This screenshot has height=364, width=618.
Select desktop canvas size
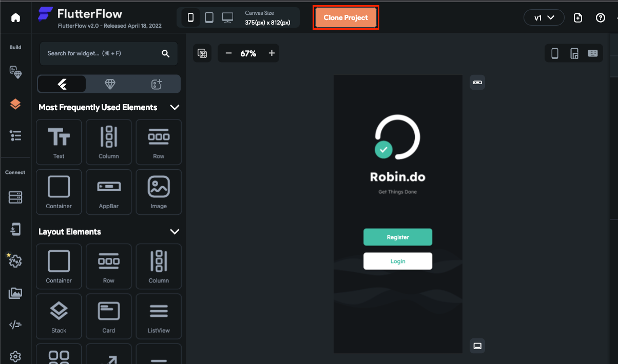pos(228,17)
